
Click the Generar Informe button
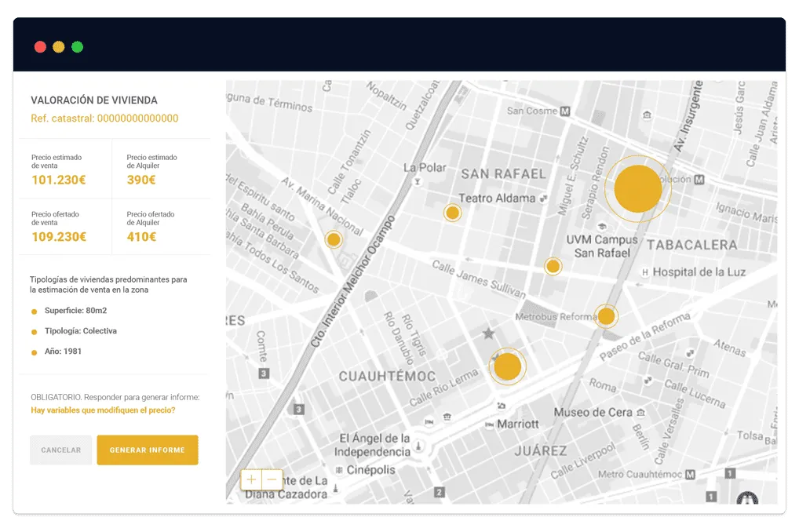pos(148,450)
